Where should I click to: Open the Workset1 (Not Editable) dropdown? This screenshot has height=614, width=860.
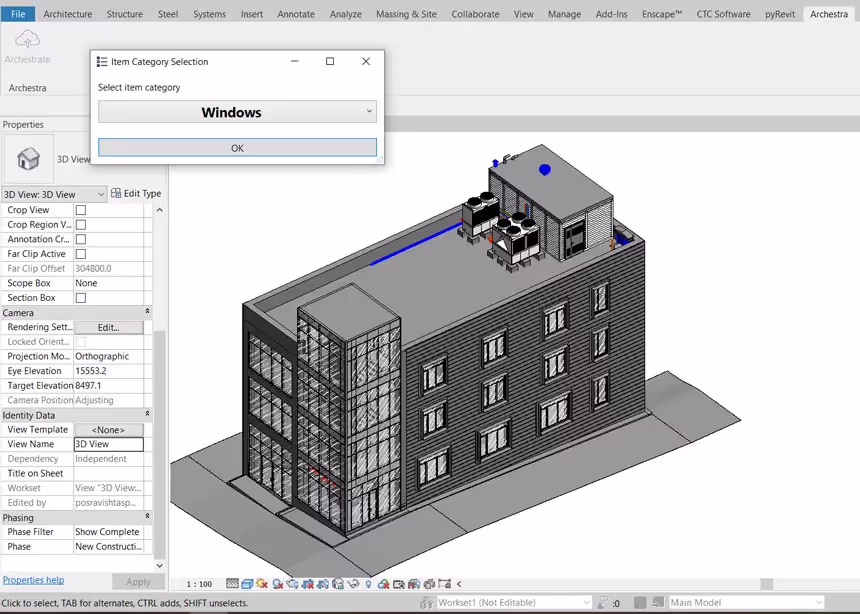point(514,602)
